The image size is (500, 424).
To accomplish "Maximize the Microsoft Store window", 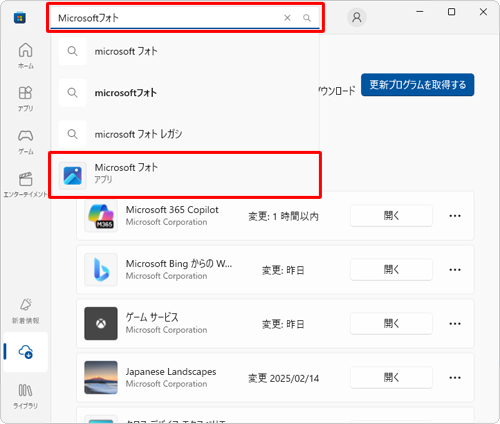I will coord(451,12).
